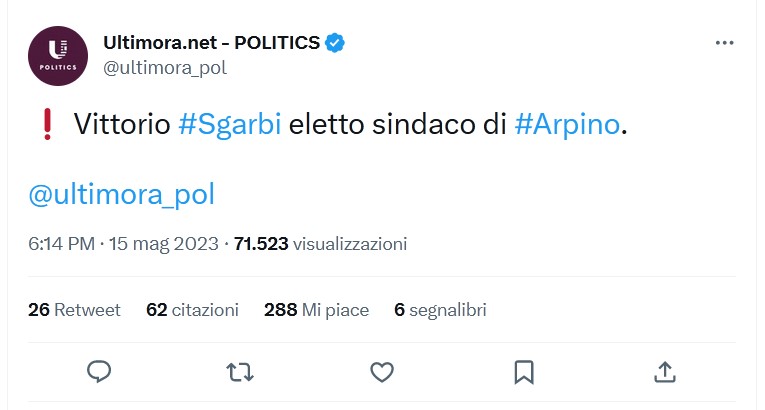Show the 62 citazioni list
765x410 pixels.
[x=192, y=310]
